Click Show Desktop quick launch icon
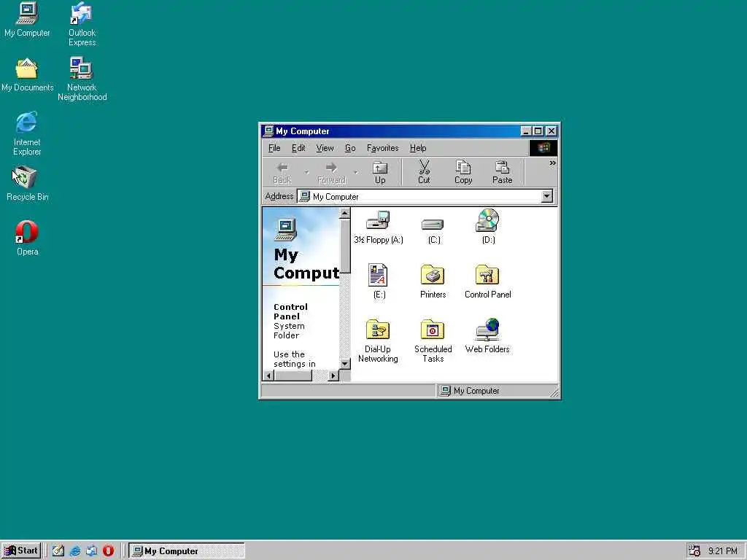Screen dimensions: 747x560 point(58,551)
